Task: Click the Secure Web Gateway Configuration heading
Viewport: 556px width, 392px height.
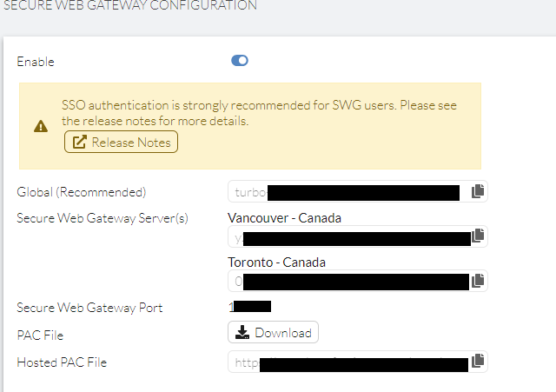Action: coord(130,6)
